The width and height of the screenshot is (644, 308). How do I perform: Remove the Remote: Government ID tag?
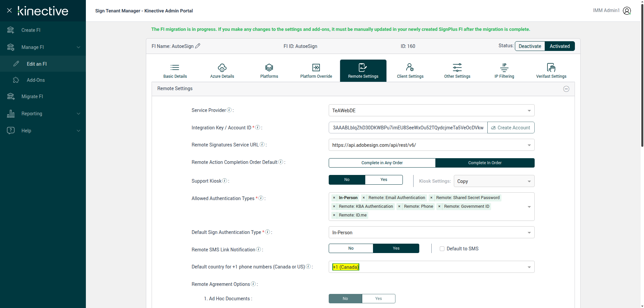point(439,206)
